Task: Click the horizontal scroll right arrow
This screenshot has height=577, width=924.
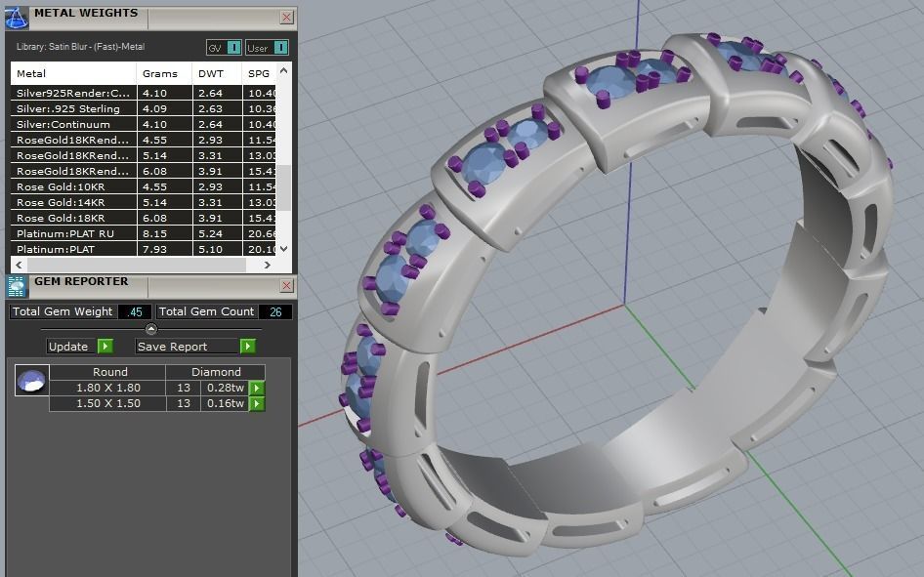Action: coord(267,265)
